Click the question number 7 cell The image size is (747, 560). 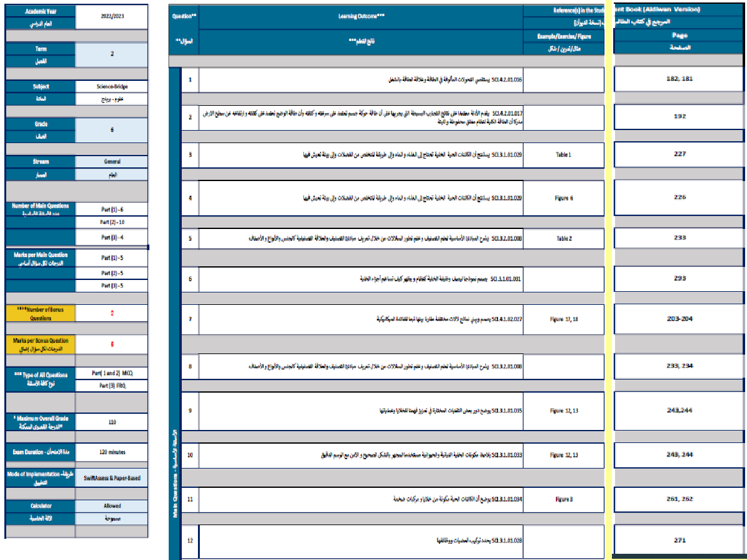190,319
